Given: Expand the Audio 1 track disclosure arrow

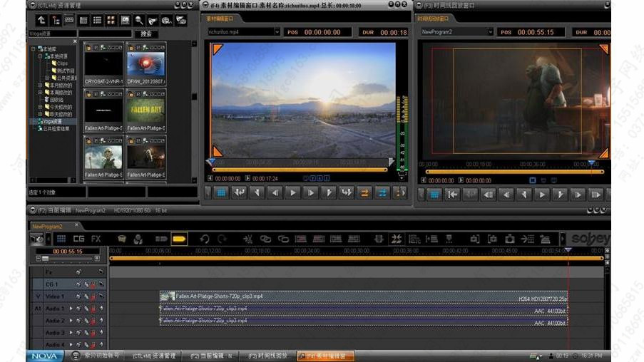Looking at the screenshot, I should (x=71, y=309).
